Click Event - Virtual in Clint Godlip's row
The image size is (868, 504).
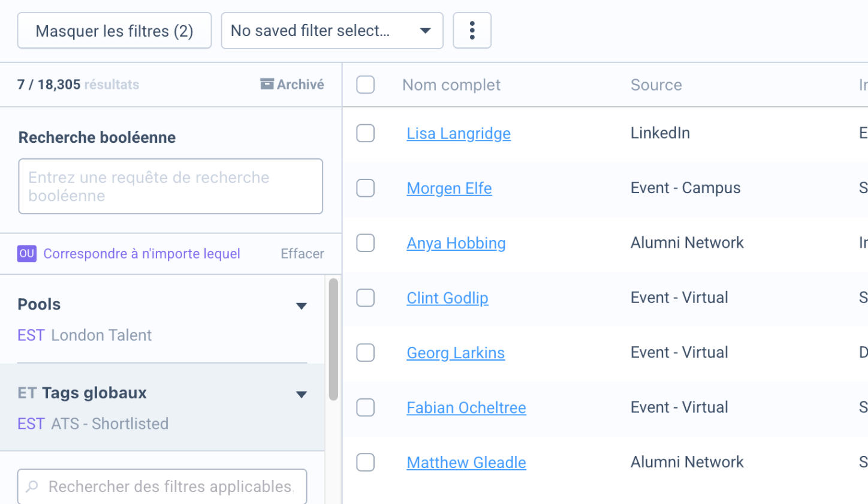coord(679,297)
